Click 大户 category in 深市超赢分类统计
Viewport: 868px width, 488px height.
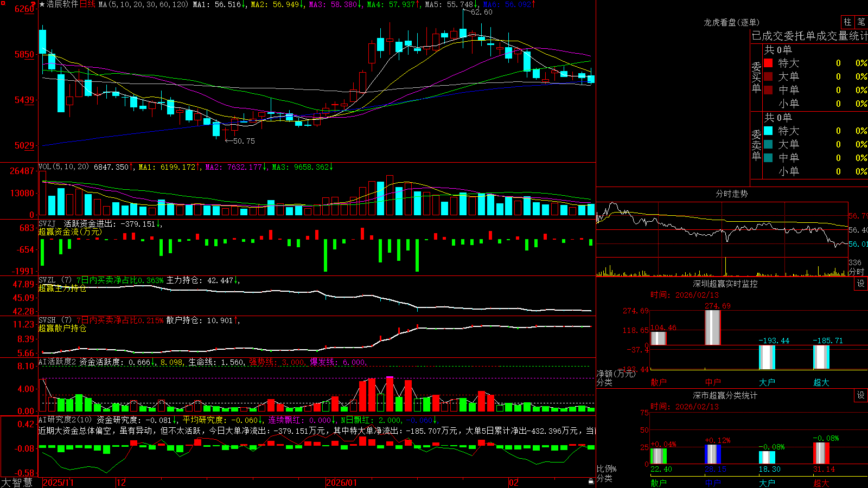click(x=767, y=483)
